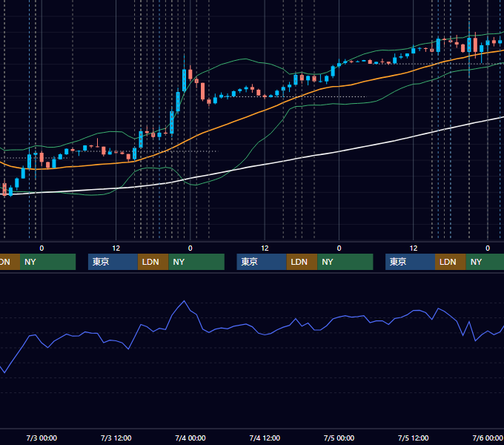The image size is (504, 445).
Task: Select the NY session block spanning 7/5 00:00
Action: point(345,262)
